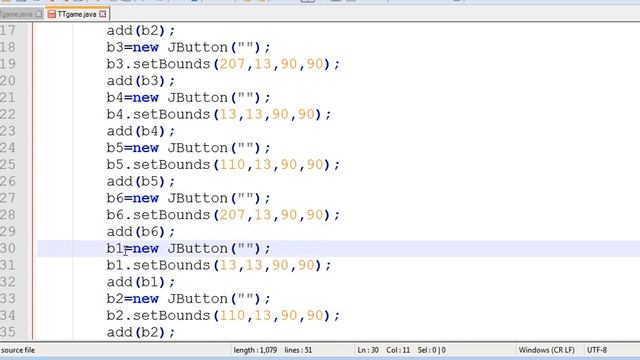Image resolution: width=640 pixels, height=360 pixels.
Task: Click status bar 'Ln : 30' entry
Action: (x=368, y=350)
